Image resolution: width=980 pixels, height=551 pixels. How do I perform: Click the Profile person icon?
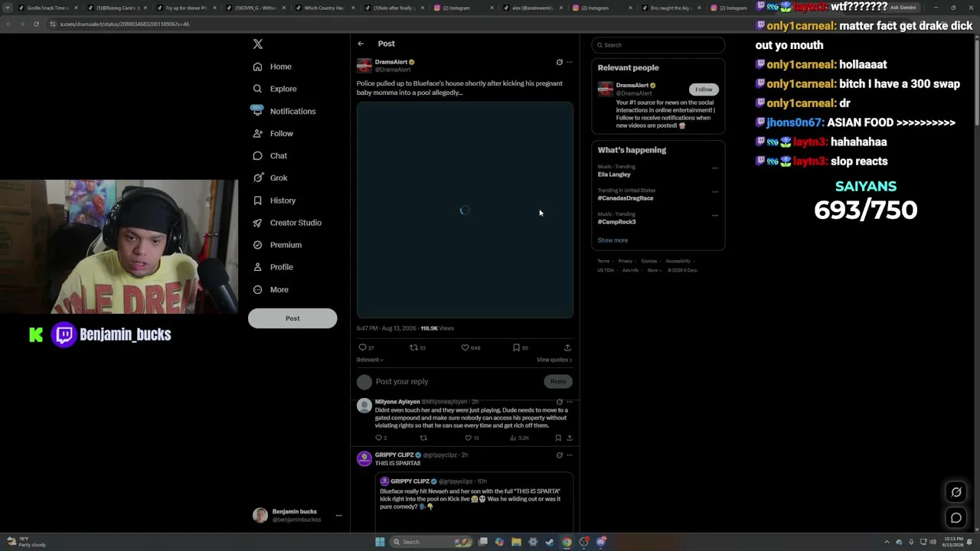(x=257, y=267)
